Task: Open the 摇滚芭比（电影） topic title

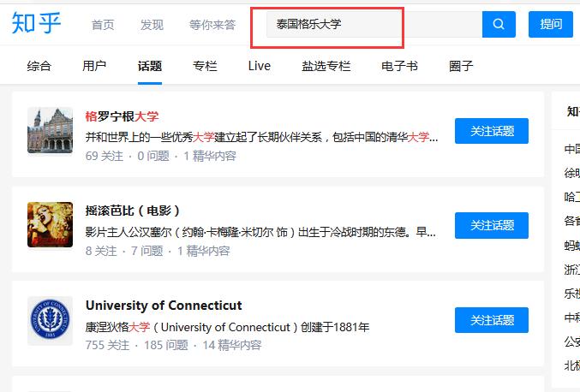Action: (x=133, y=211)
